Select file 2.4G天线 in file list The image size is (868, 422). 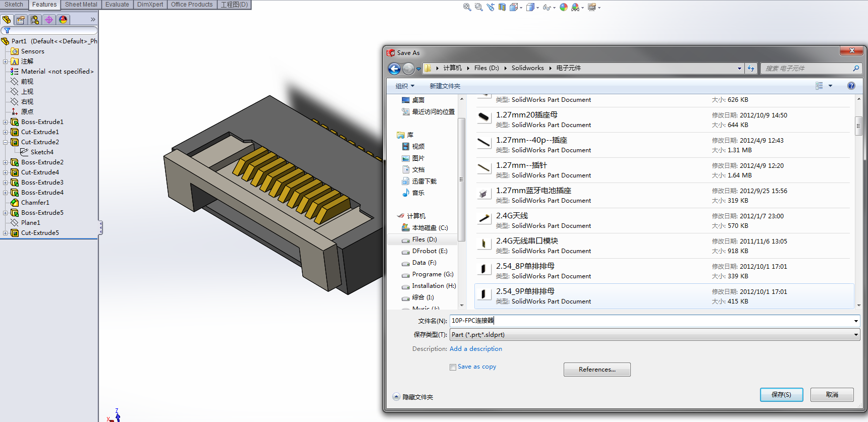tap(664, 220)
